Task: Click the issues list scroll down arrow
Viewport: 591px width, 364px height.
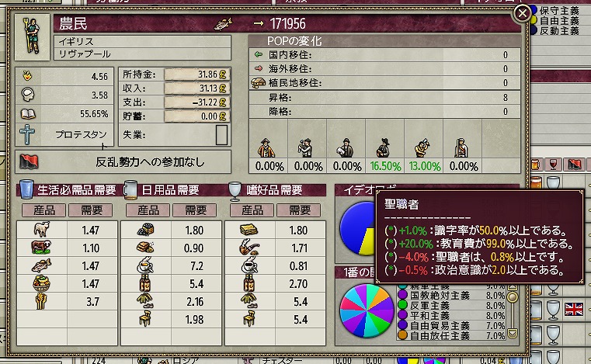Action: 512,334
